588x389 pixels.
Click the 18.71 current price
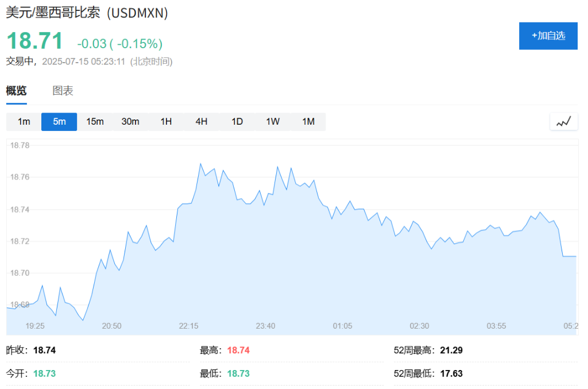34,42
